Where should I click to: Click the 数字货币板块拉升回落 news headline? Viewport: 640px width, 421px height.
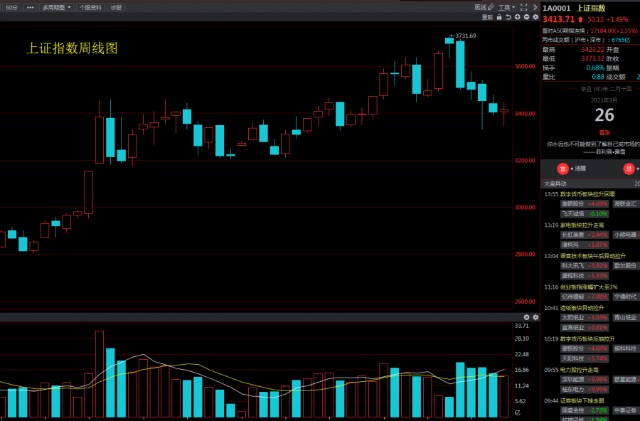[589, 192]
